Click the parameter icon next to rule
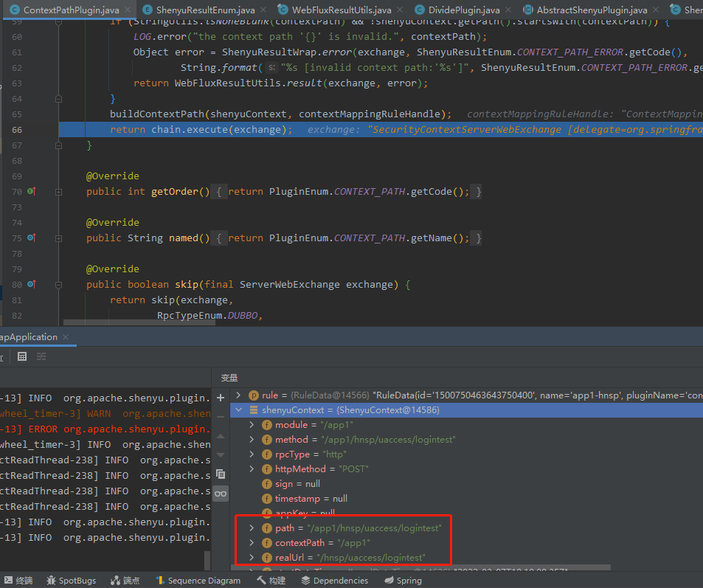The width and height of the screenshot is (703, 588). coord(253,395)
